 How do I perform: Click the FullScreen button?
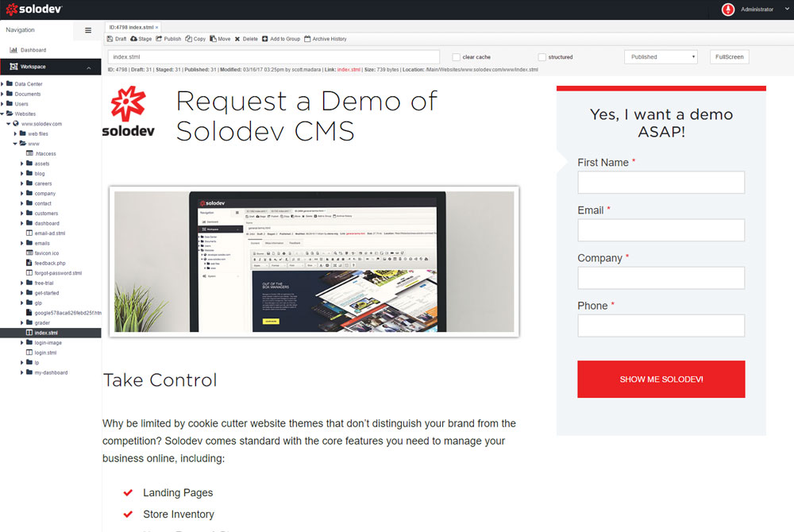(728, 56)
